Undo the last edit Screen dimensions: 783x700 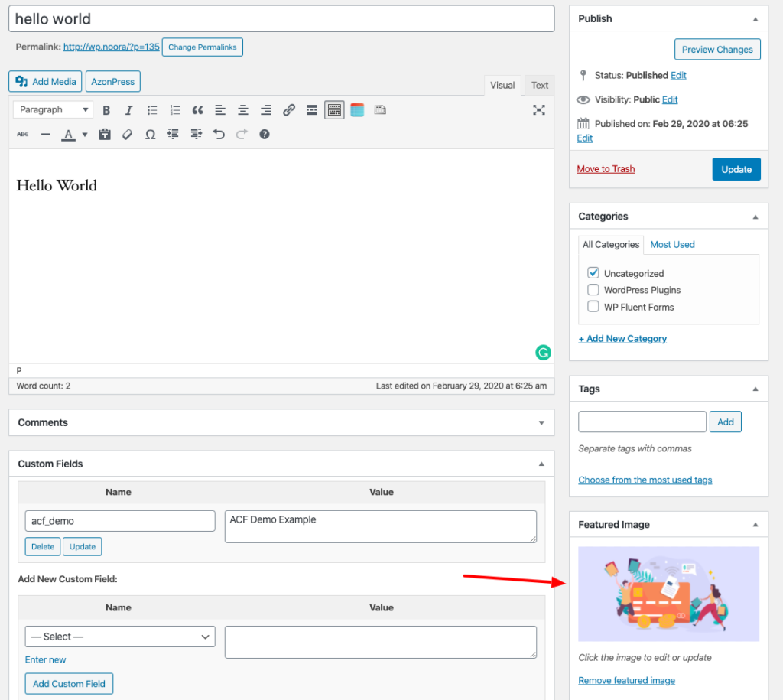coord(219,135)
